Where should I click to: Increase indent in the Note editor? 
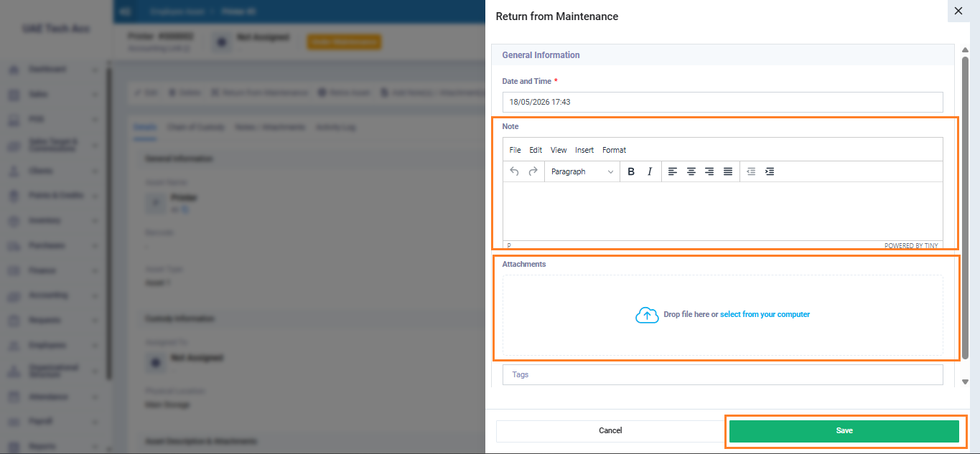pos(770,171)
